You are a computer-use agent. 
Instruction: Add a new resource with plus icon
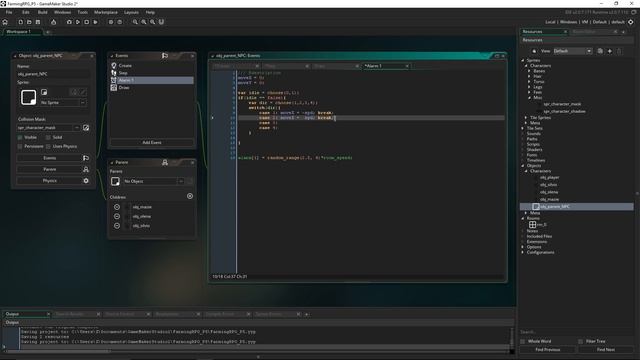610,51
